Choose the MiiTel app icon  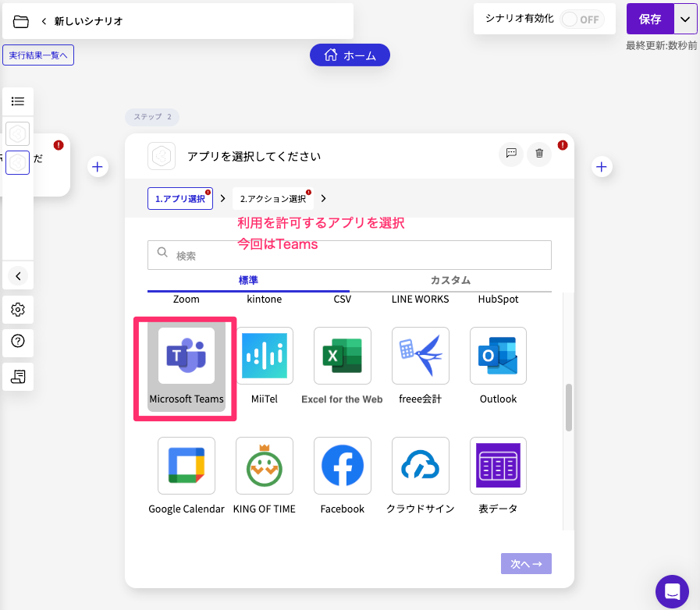[265, 356]
